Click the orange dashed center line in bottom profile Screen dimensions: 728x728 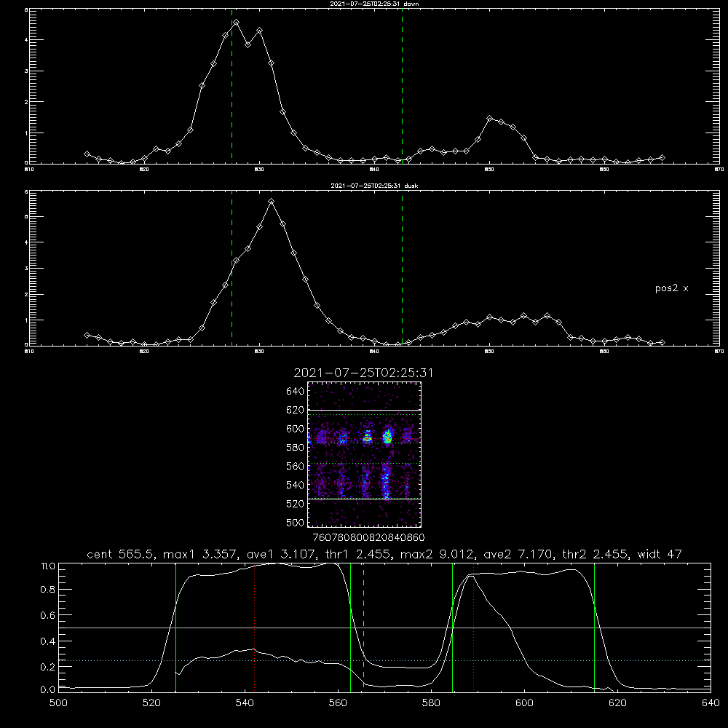[363, 627]
